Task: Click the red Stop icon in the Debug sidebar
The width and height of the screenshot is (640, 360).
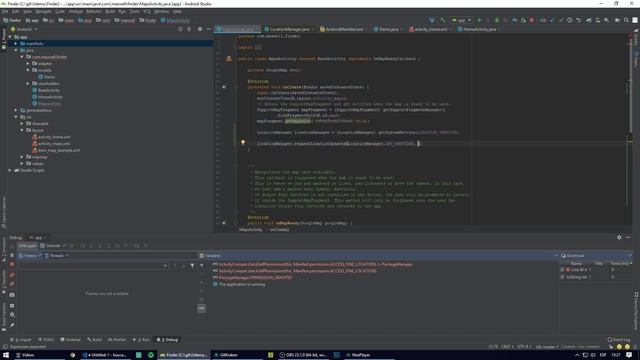Action: tap(12, 264)
